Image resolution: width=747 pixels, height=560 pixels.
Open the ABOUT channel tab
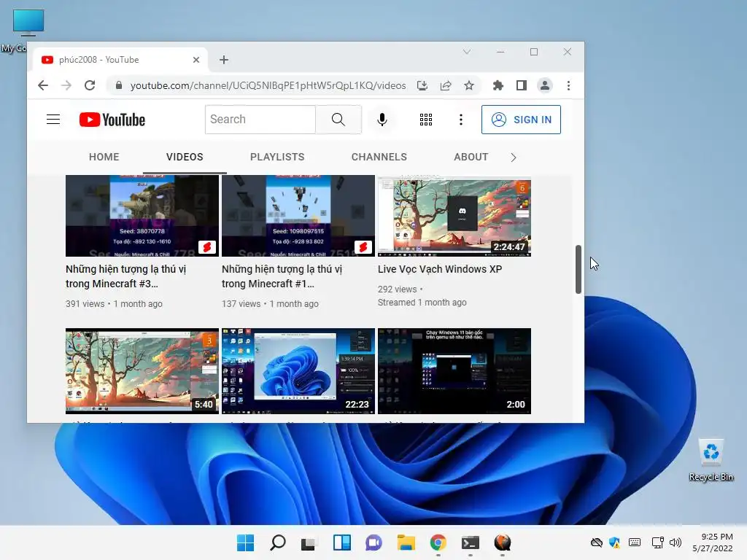tap(471, 157)
